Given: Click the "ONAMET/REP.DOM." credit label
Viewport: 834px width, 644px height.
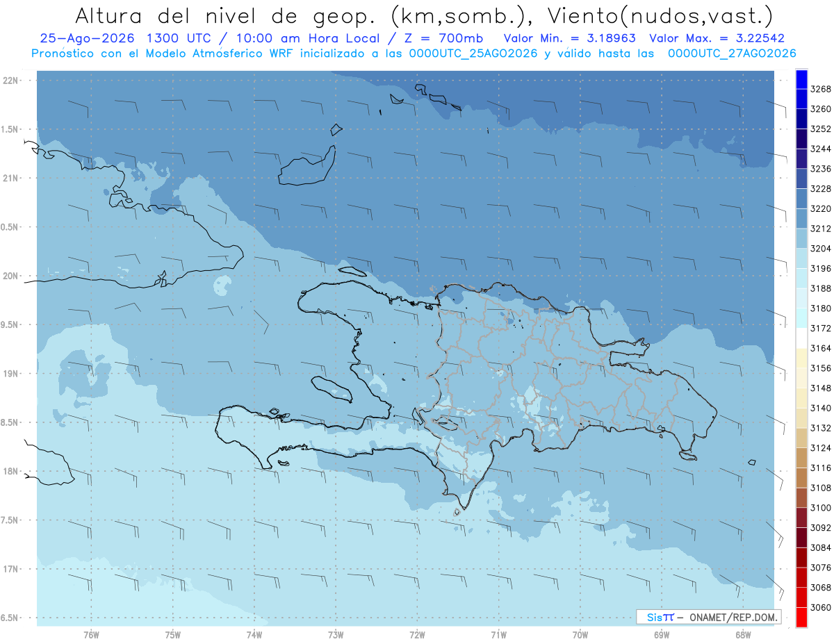Looking at the screenshot, I should coord(734,617).
